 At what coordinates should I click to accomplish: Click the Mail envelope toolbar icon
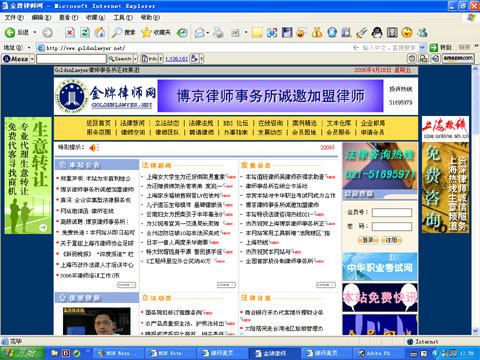pos(200,32)
